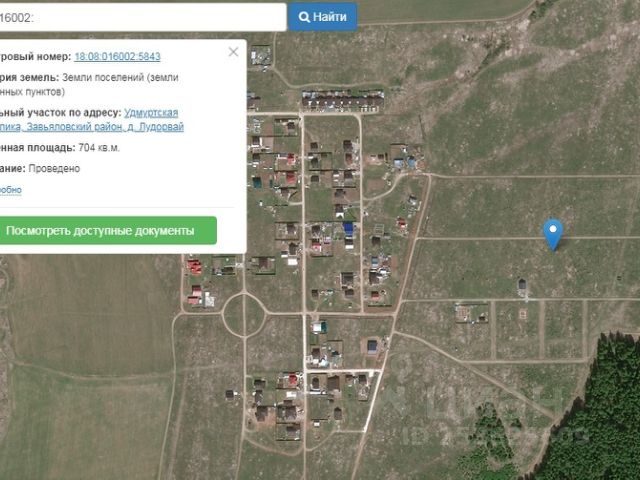Click the dark forest area on the map
Screen dimensions: 640x480
[x=600, y=420]
